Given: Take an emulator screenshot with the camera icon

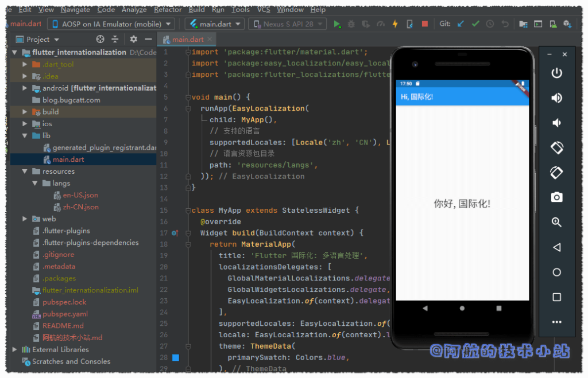Looking at the screenshot, I should pos(556,197).
